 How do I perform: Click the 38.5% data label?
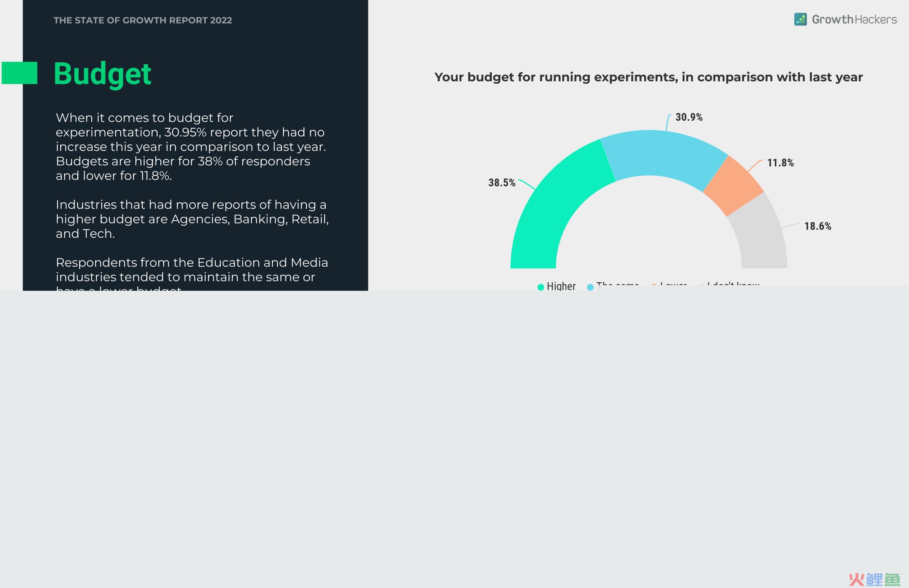(502, 183)
